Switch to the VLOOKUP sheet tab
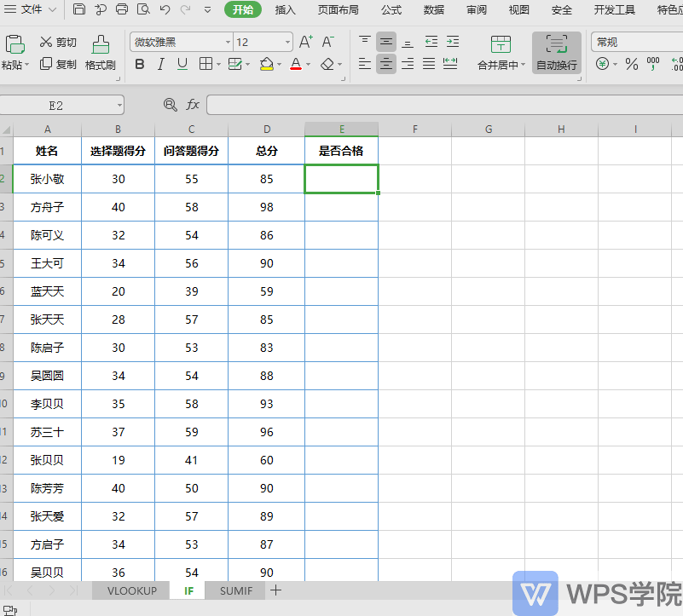 (131, 590)
